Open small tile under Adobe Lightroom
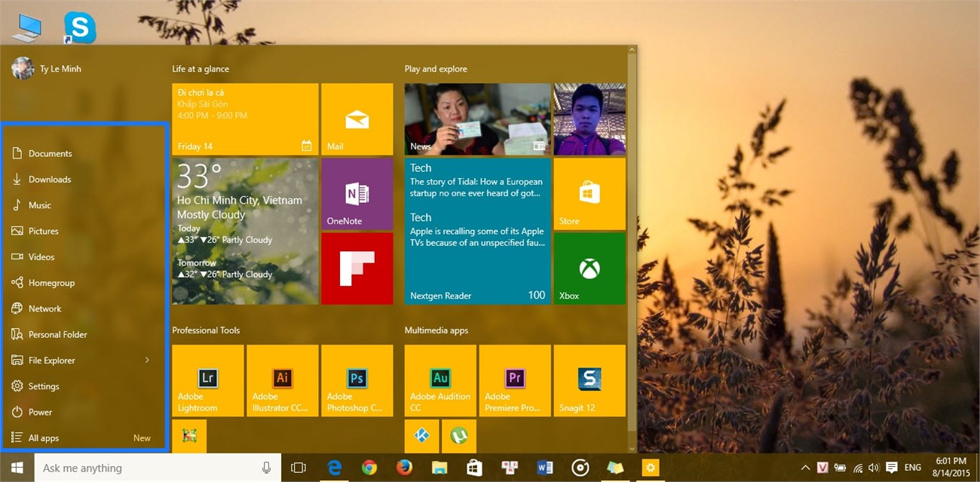This screenshot has height=482, width=980. pyautogui.click(x=188, y=436)
